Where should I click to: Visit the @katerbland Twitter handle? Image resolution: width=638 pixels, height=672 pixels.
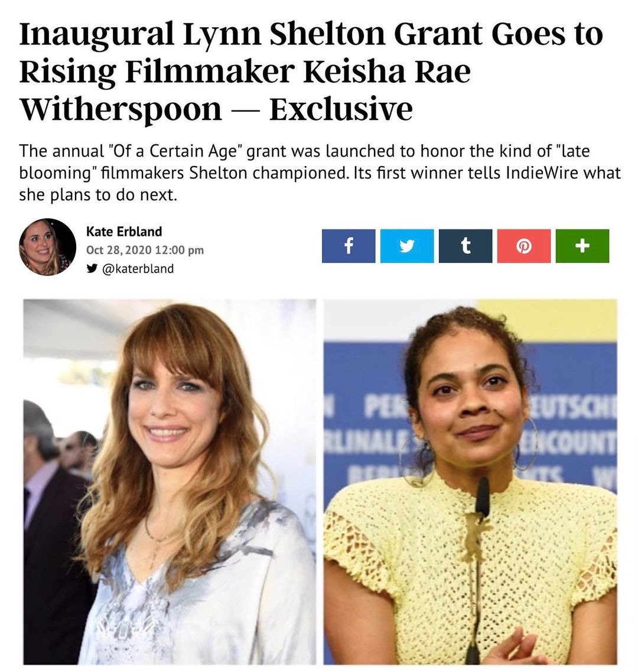138,269
